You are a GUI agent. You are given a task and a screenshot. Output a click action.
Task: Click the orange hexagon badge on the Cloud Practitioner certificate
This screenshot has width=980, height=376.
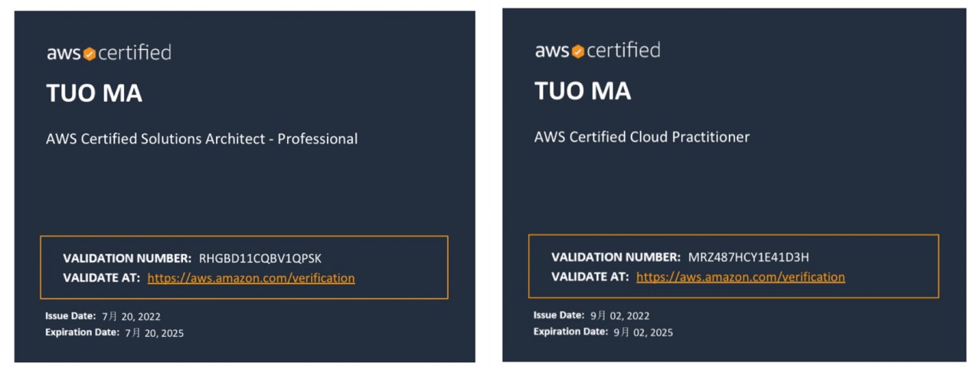click(x=578, y=51)
